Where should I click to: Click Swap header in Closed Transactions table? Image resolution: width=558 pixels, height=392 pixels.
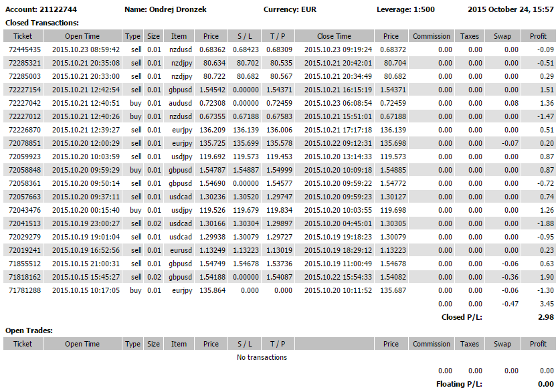tap(502, 36)
